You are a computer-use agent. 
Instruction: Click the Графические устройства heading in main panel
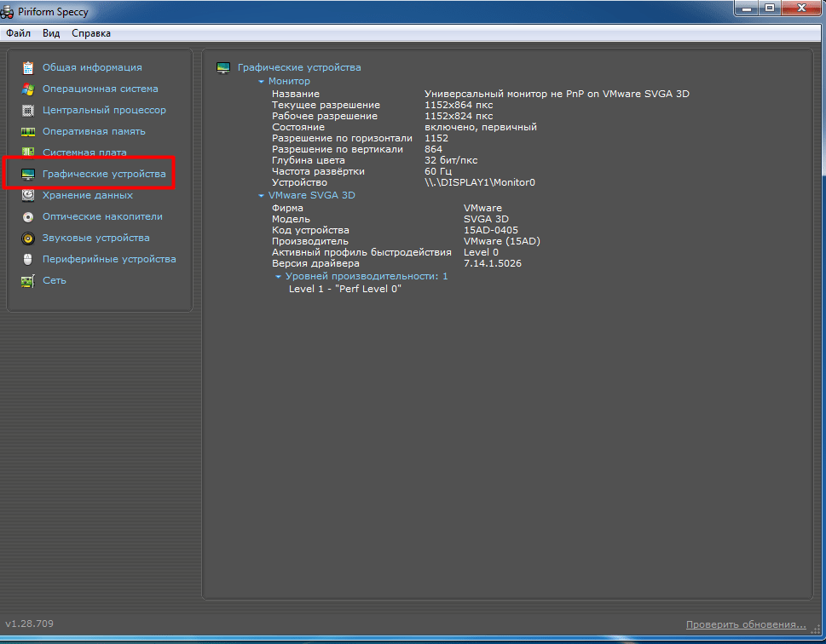[x=299, y=67]
